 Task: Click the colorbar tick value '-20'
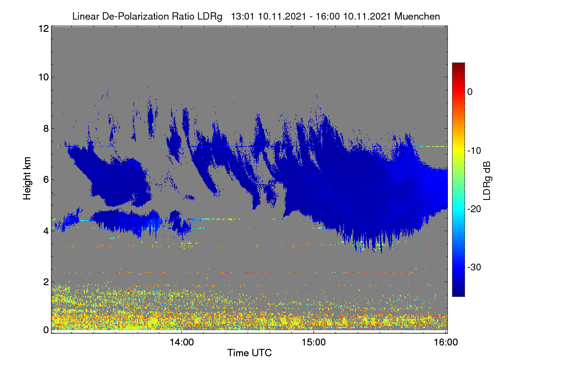pos(475,209)
